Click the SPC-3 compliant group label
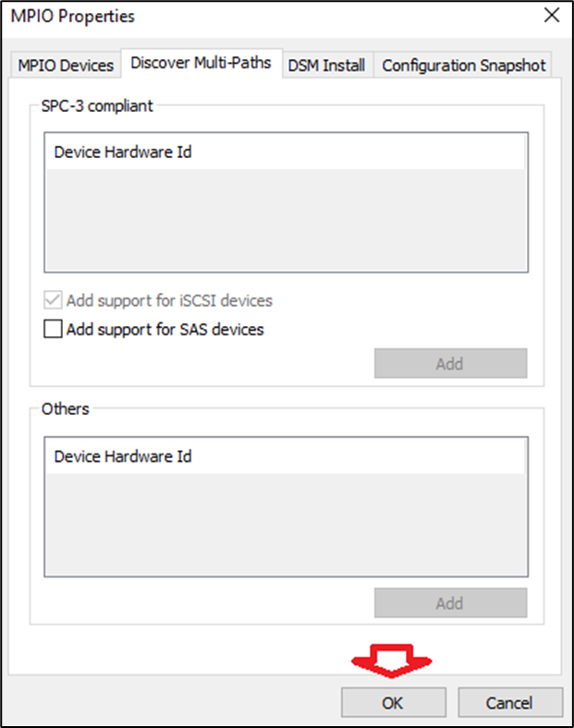This screenshot has width=574, height=728. pos(97,105)
